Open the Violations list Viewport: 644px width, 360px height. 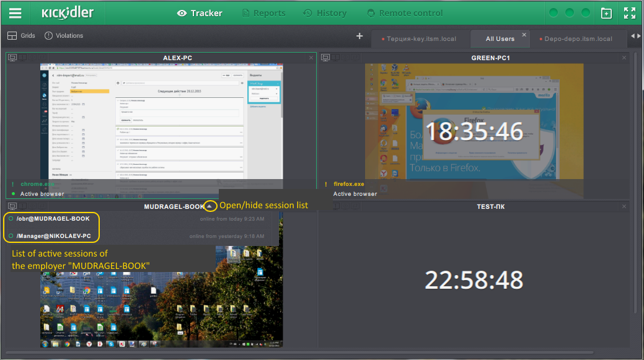point(64,36)
